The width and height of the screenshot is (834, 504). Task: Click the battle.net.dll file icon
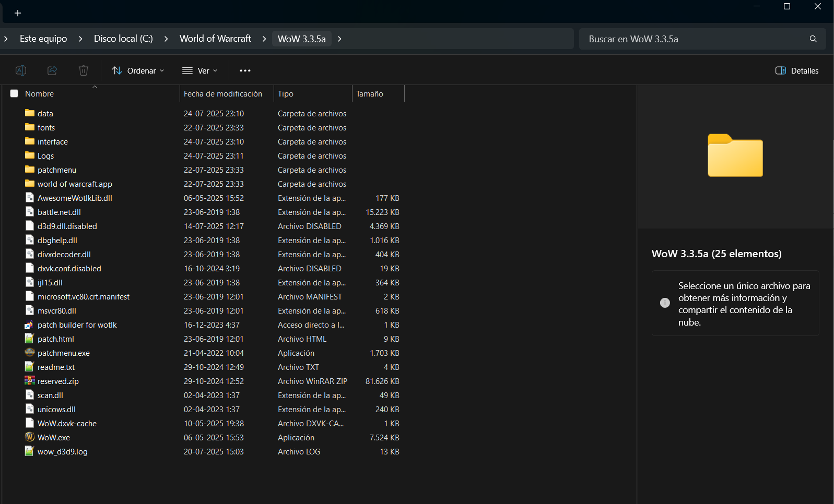point(30,211)
